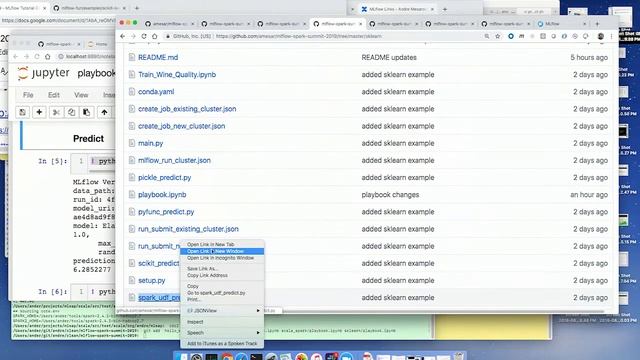
Task: Open create_job_new_cluster.json link
Action: coord(182,126)
